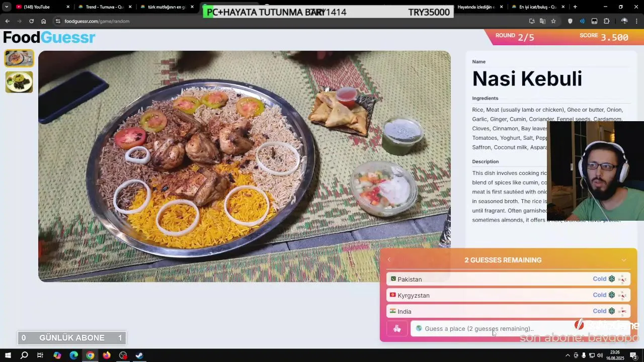644x362 pixels.
Task: Open site information icon in address bar
Action: [x=58, y=21]
